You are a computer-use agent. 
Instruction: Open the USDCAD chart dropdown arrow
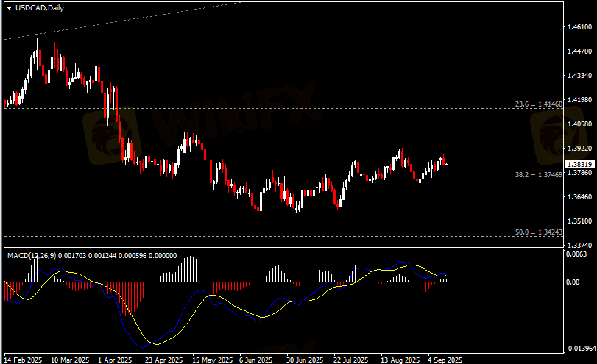(9, 8)
